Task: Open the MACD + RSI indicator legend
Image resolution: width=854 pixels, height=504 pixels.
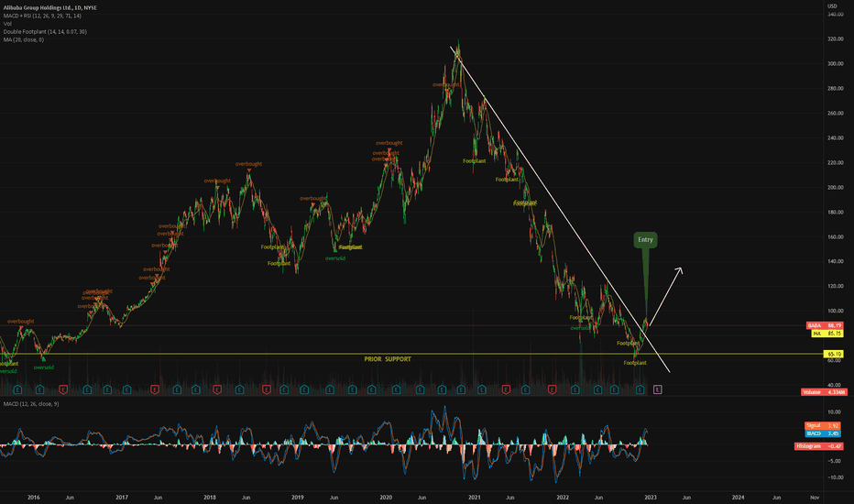Action: [x=42, y=16]
